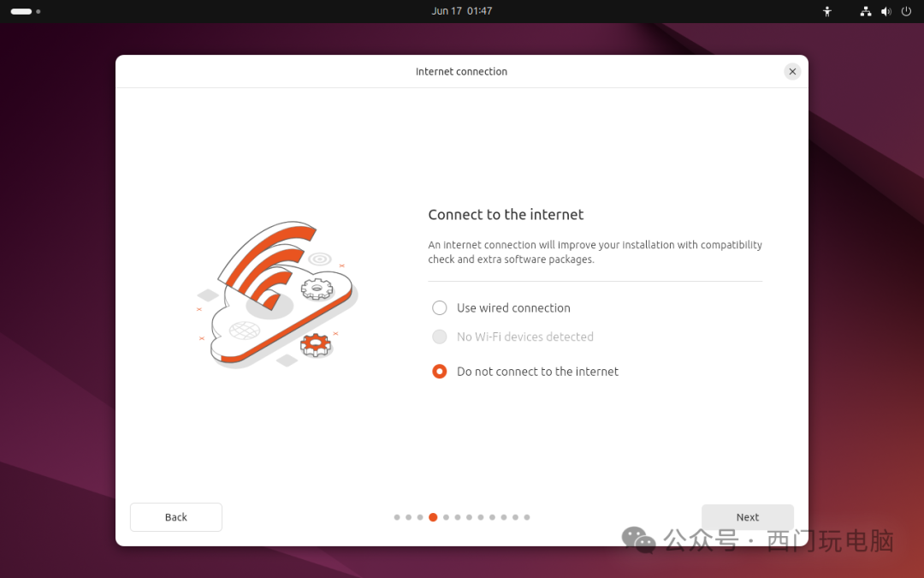
Task: Select the Use wired connection option
Action: pos(440,308)
